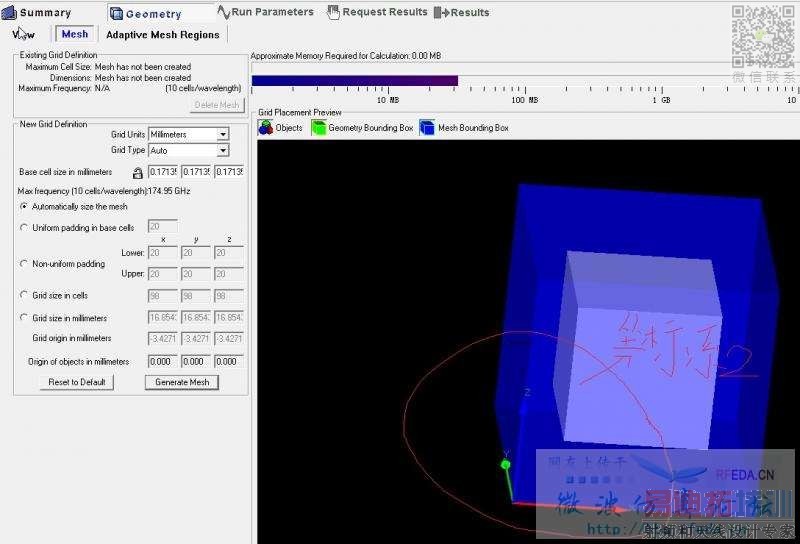Click base cell size z field

point(229,172)
